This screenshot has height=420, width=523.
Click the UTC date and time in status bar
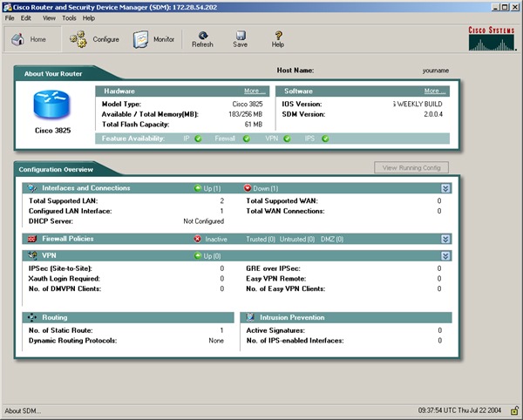(x=459, y=410)
